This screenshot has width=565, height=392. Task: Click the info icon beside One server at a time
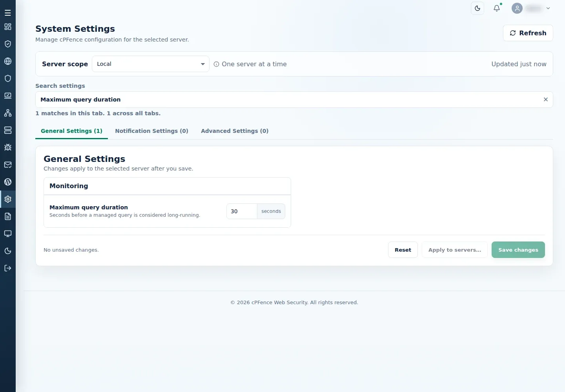216,64
